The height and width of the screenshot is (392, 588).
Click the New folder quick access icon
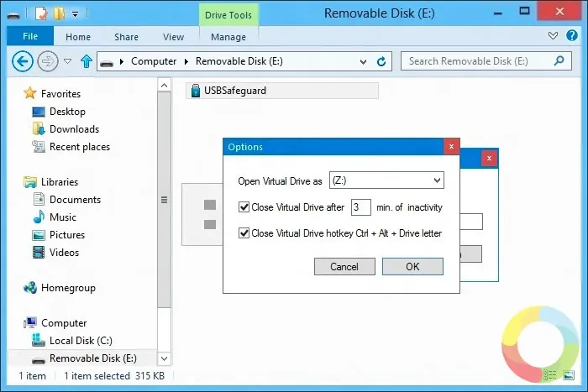(60, 13)
